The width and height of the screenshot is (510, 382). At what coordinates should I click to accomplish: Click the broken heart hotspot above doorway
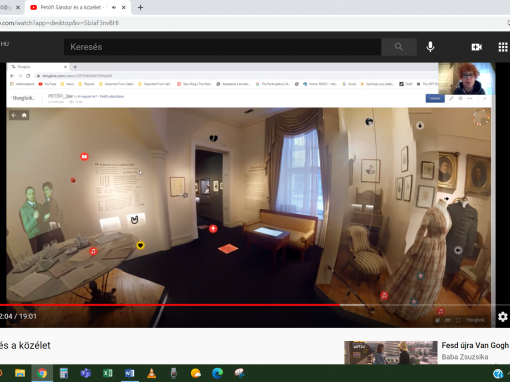pos(213,138)
